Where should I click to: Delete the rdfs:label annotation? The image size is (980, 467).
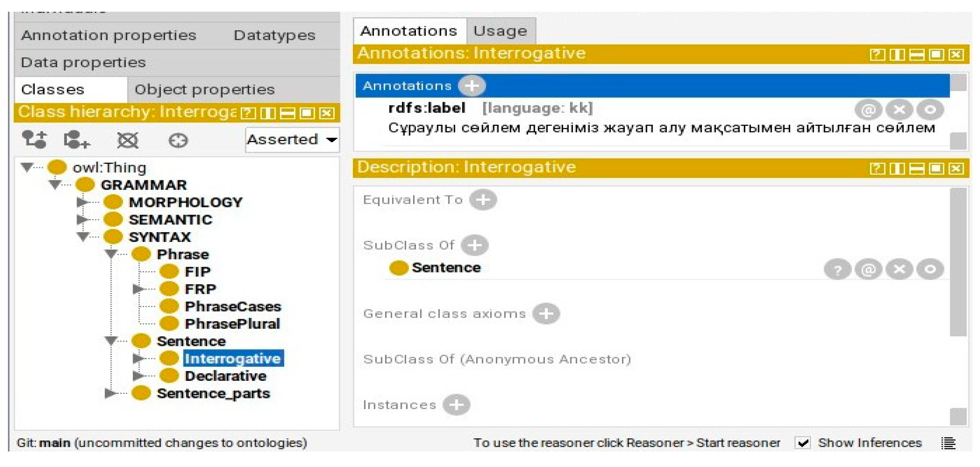[899, 110]
